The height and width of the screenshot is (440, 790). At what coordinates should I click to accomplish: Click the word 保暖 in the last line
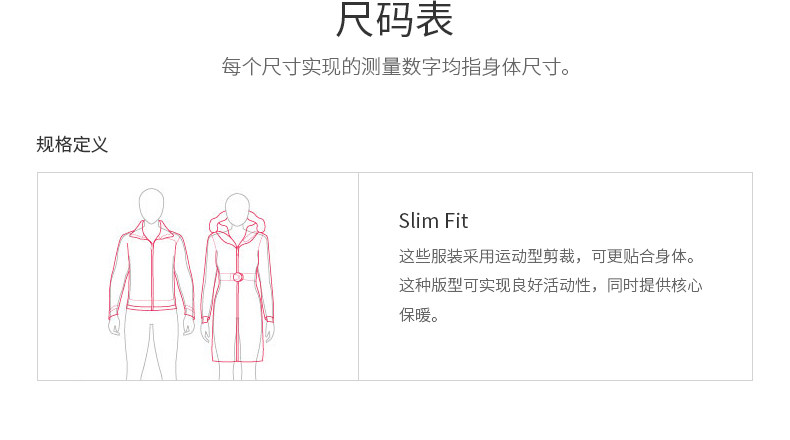415,315
